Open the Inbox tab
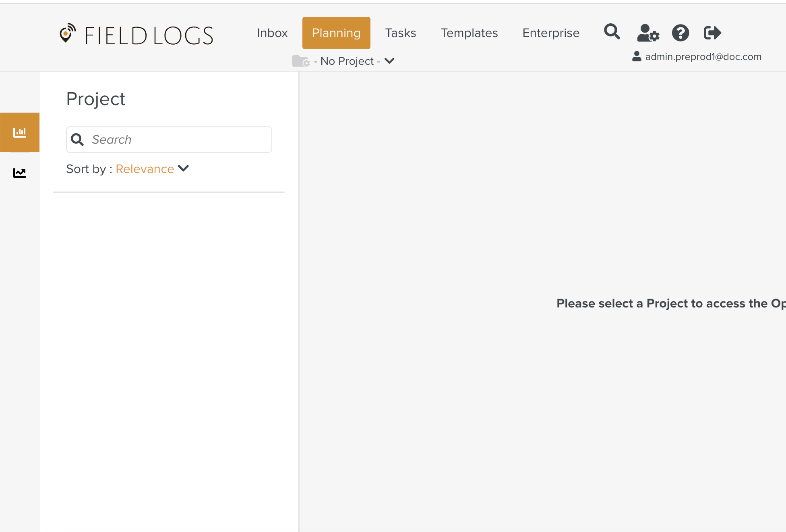Image resolution: width=786 pixels, height=532 pixels. [272, 33]
